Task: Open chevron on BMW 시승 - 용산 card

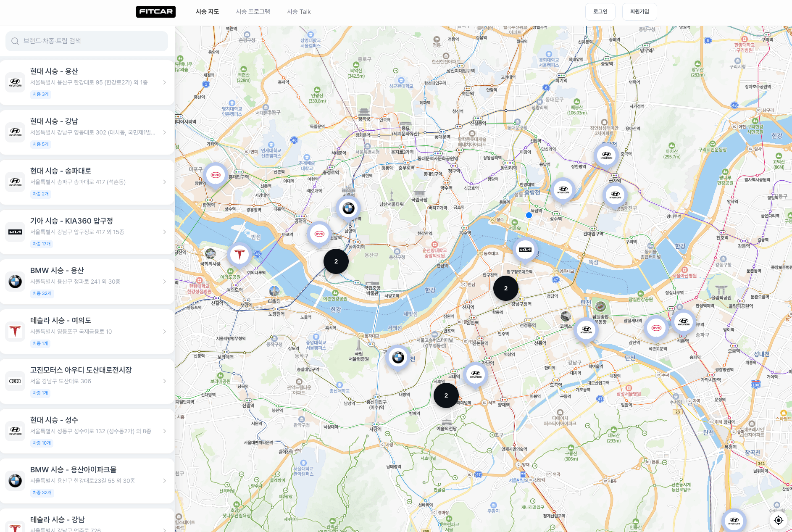Action: pos(165,282)
